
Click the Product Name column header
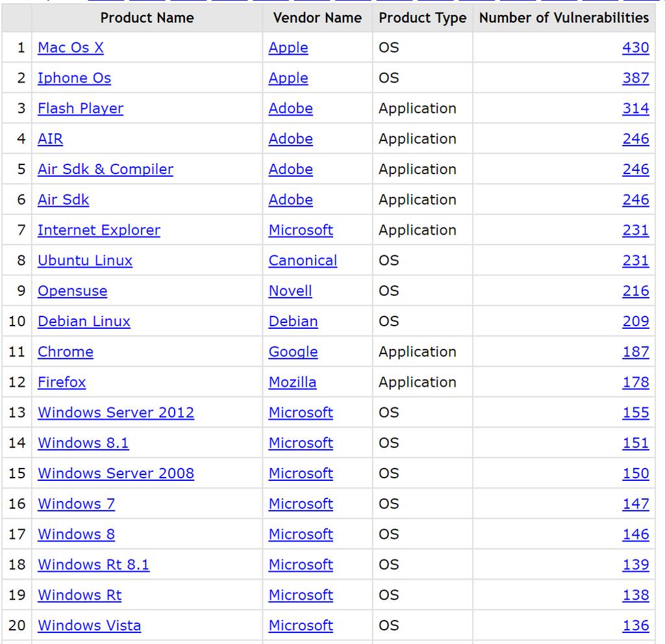(147, 18)
